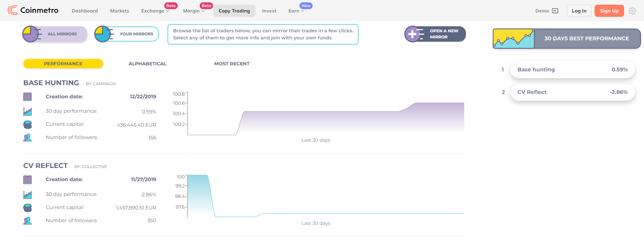
Task: Select the Copy Trading nav item
Action: tap(234, 11)
